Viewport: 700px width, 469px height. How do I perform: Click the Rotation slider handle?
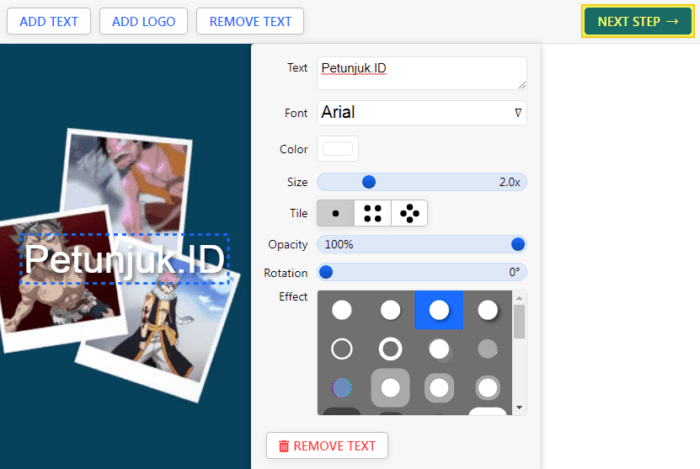pos(326,272)
